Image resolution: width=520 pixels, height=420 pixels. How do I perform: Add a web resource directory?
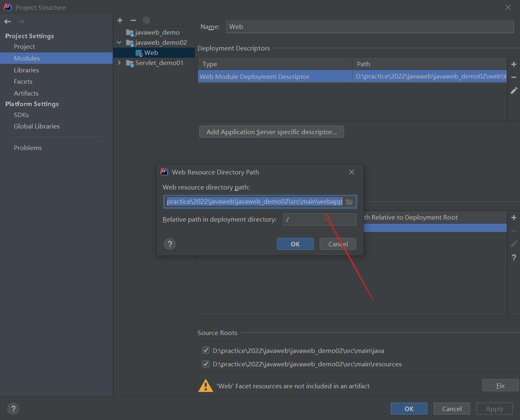514,218
